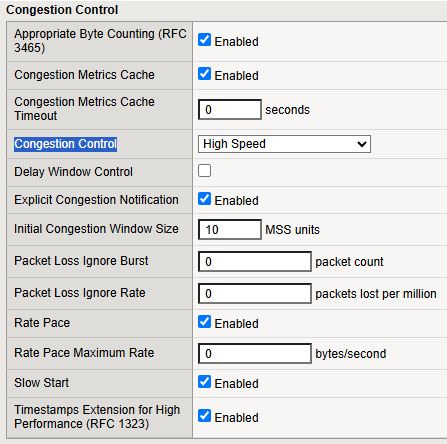Uncheck Congestion Metrics Cache Enabled checkbox

204,74
